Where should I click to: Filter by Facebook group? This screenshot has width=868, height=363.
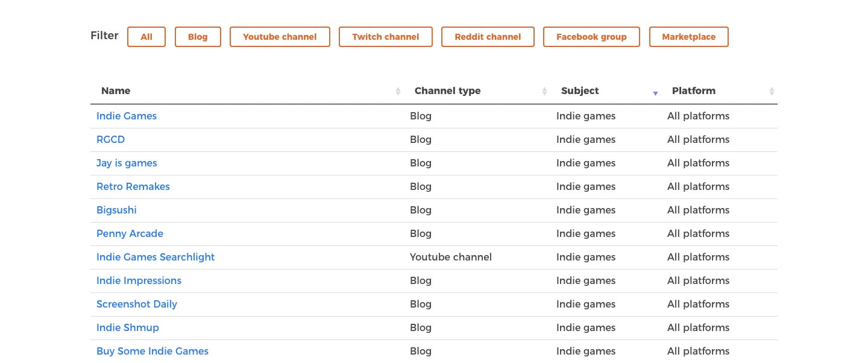[591, 37]
